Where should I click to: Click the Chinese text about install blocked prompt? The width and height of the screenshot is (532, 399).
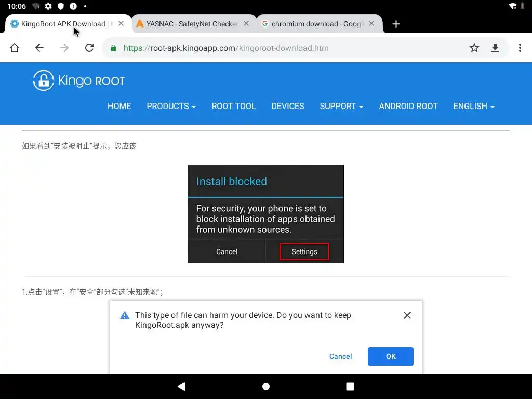tap(79, 146)
